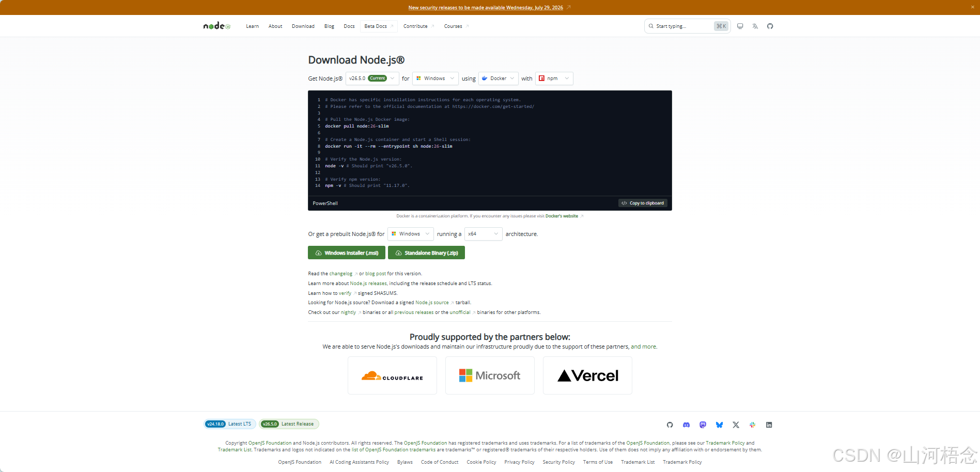Open the Windows platform dropdown beside 'for'
The height and width of the screenshot is (472, 980).
(x=435, y=78)
